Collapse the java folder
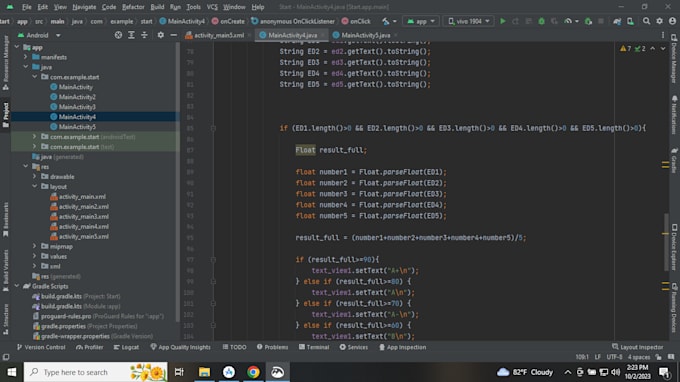Viewport: 680px width, 382px height. click(26, 67)
